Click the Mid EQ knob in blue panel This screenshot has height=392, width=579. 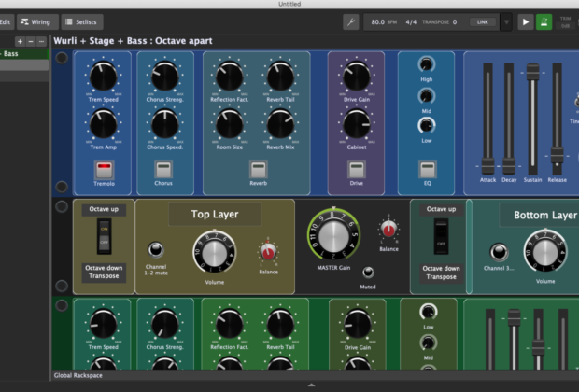(427, 96)
